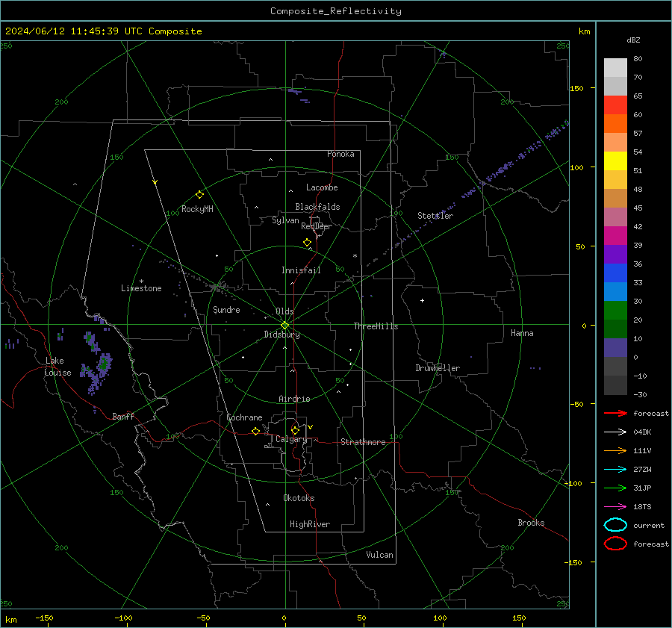
Task: Select the yellow 51-54 dBZ color swatch
Action: point(615,161)
